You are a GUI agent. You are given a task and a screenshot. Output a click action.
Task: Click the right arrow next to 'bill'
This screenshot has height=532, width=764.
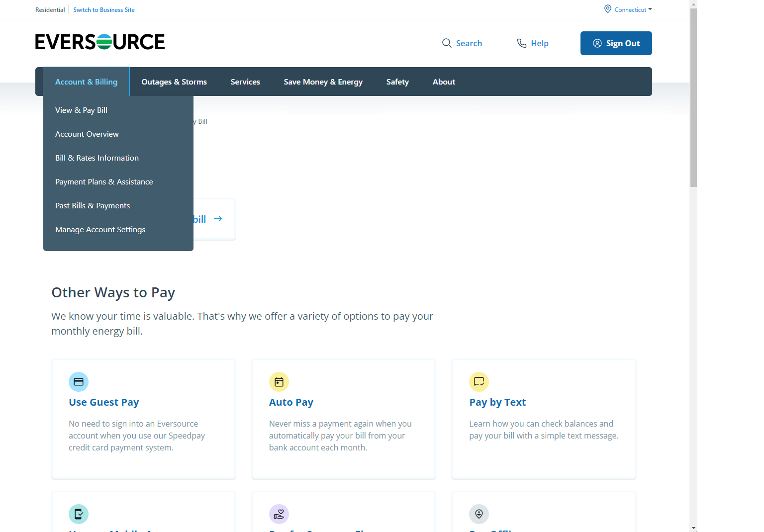218,219
